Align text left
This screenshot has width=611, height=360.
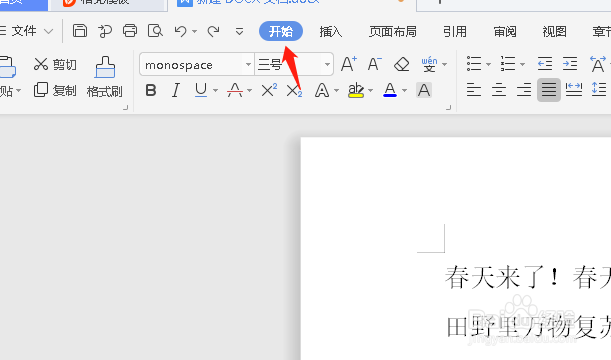click(474, 90)
